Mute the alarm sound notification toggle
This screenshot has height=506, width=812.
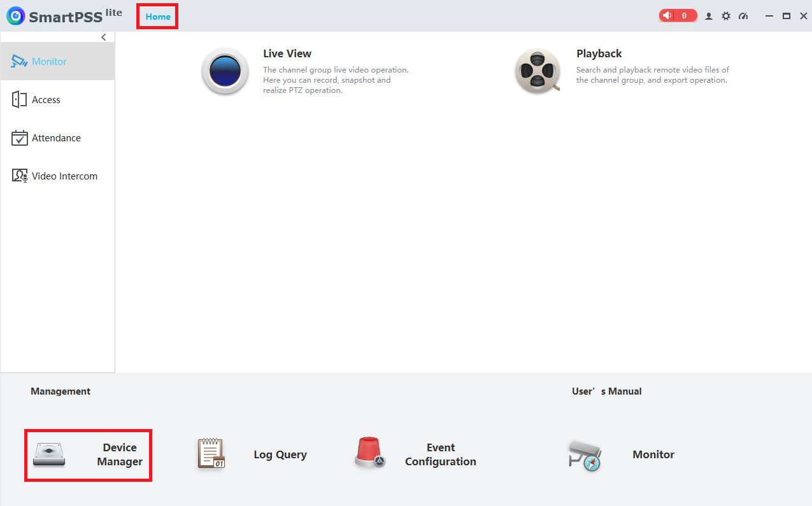[667, 15]
